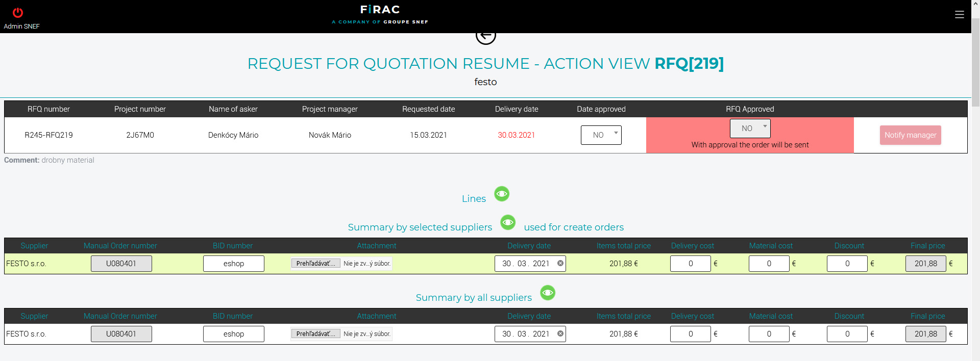Click the back arrow circle icon
Screen dimensions: 980x361
pyautogui.click(x=485, y=36)
